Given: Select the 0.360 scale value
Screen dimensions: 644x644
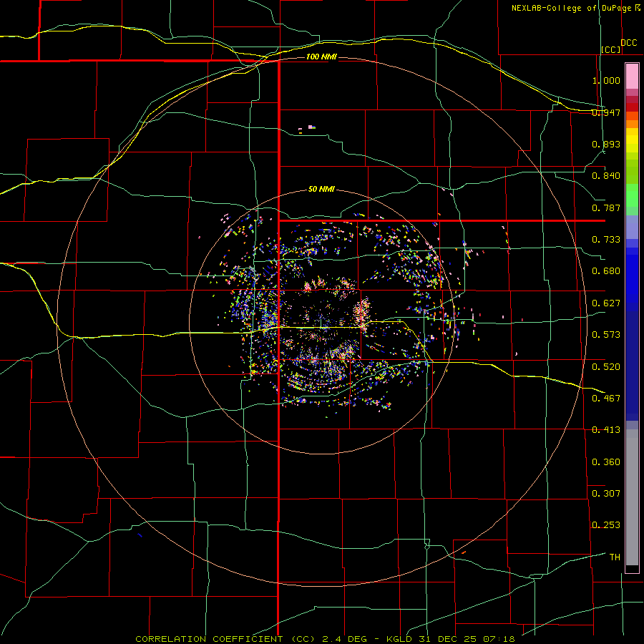Looking at the screenshot, I should (x=606, y=462).
